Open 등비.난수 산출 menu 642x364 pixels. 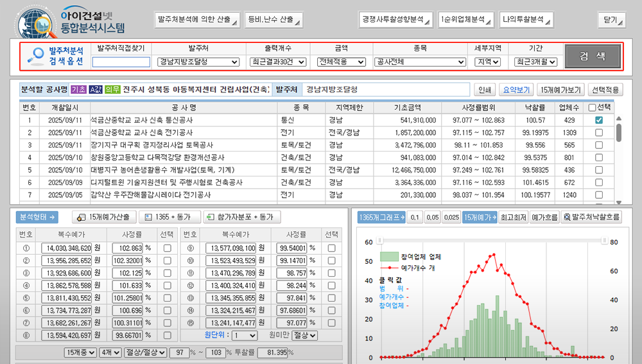274,20
